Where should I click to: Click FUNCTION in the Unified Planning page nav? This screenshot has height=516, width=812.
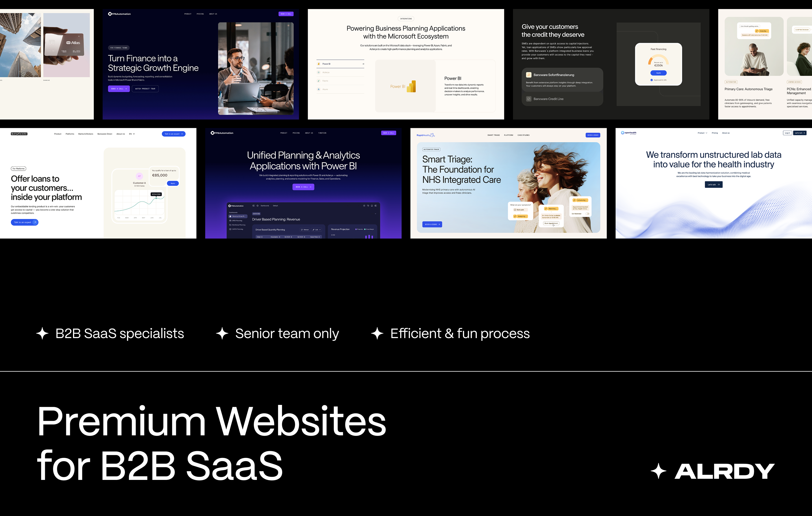(322, 133)
